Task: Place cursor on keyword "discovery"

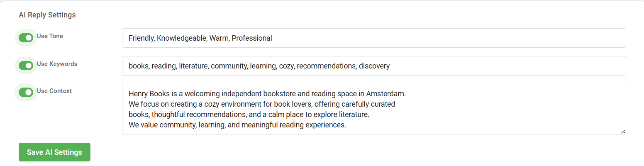Action: [374, 66]
